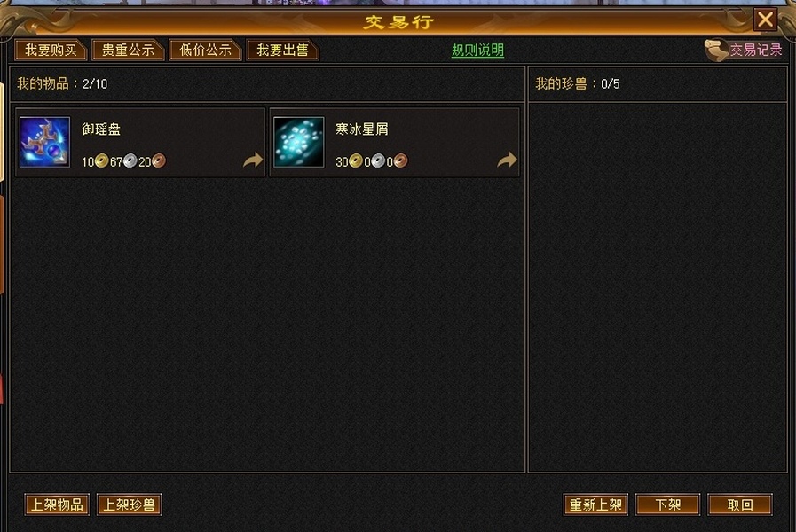Click the silver coin icon beside 御瑶盘 price

point(130,161)
